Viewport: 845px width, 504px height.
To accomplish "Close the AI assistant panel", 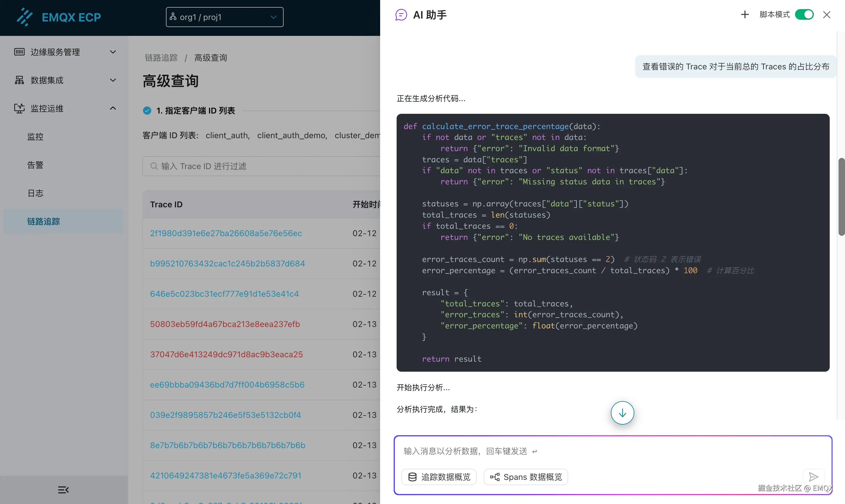I will tap(826, 15).
